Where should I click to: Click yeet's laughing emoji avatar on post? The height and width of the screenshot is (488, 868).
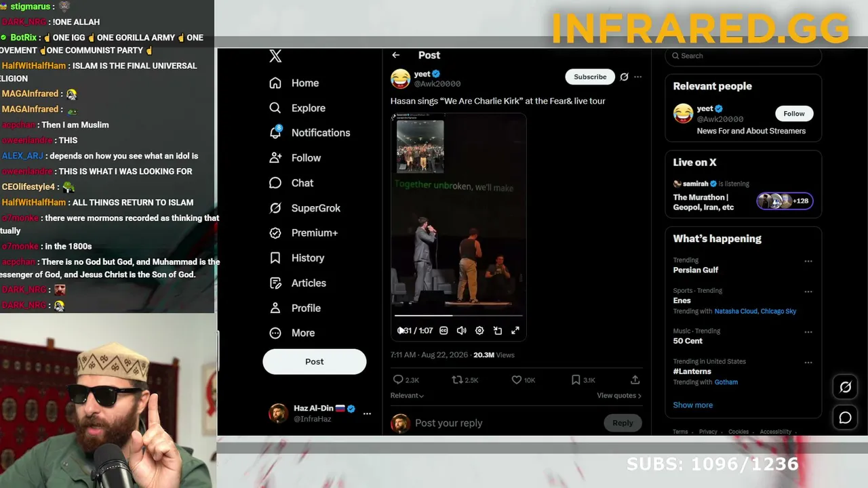pos(401,79)
